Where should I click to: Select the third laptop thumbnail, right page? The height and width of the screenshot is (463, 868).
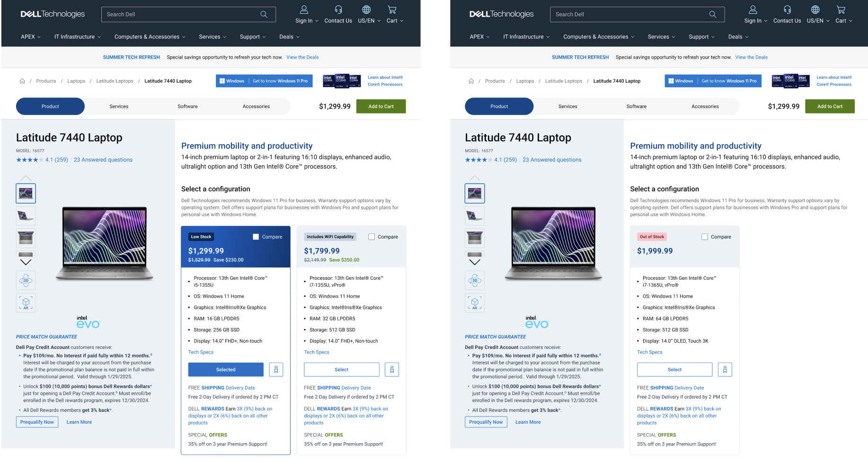pos(475,238)
